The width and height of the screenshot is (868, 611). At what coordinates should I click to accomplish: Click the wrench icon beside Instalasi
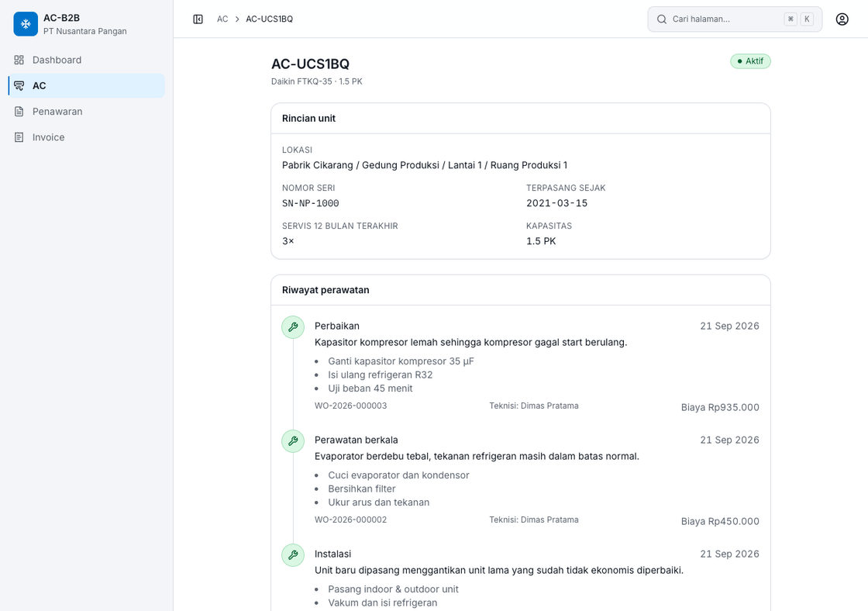(x=293, y=555)
